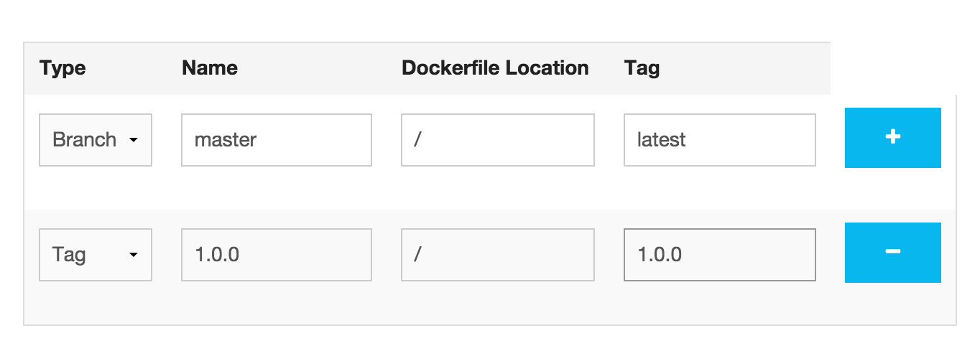980x346 pixels.
Task: Focus the Name field containing 1.0.0
Action: (x=277, y=255)
